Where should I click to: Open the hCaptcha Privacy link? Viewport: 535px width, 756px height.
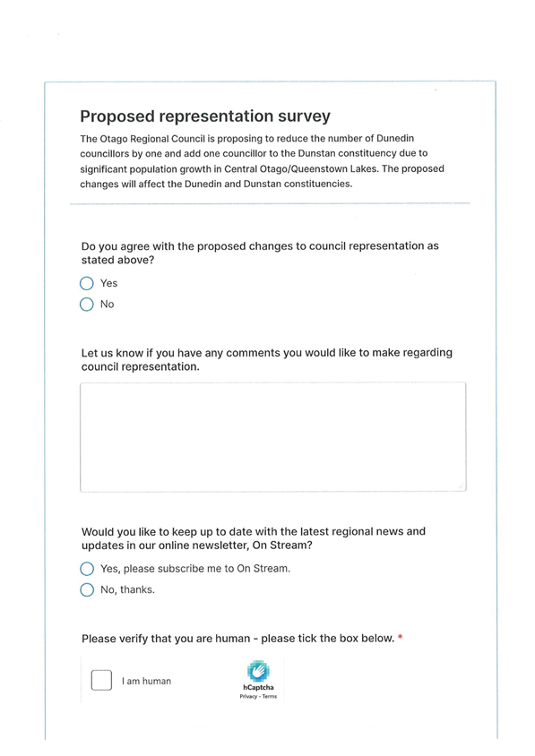point(248,696)
